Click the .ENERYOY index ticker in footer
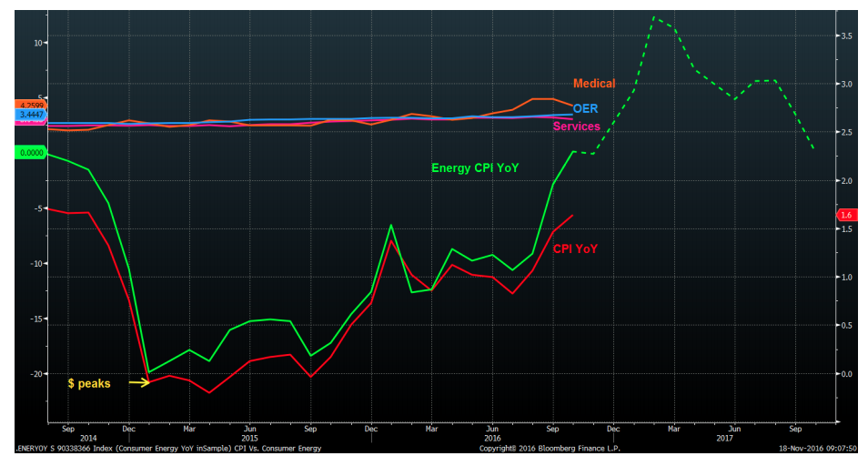Image resolution: width=868 pixels, height=466 pixels. point(38,449)
